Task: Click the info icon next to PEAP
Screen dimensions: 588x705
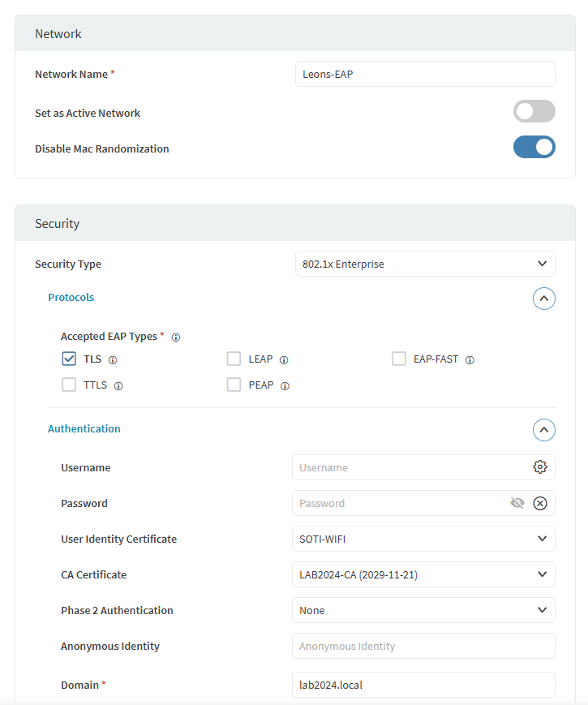Action: click(x=285, y=386)
